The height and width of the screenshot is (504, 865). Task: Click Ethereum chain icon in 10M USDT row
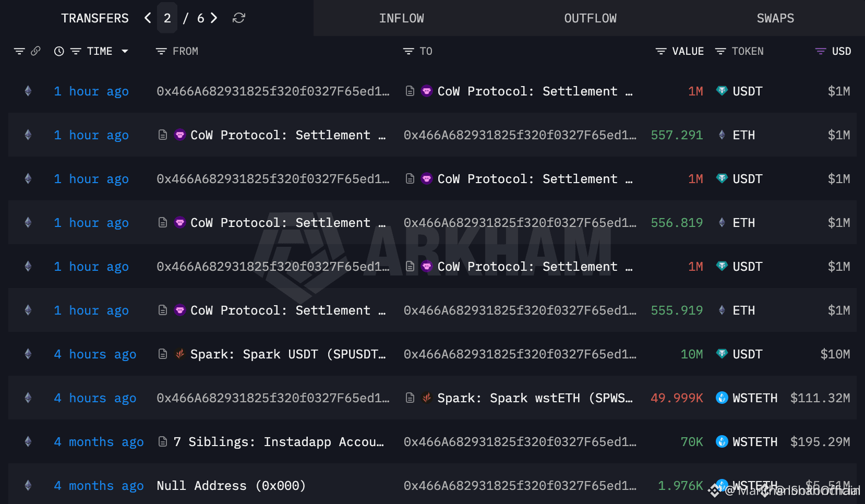click(28, 354)
